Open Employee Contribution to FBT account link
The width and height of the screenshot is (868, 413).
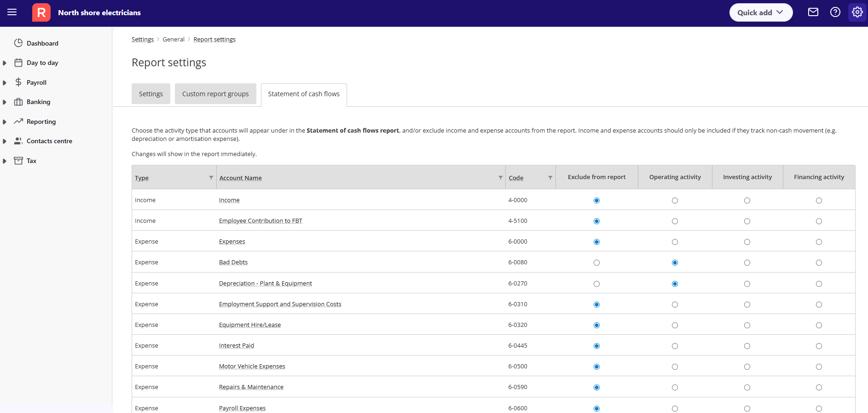click(x=260, y=221)
